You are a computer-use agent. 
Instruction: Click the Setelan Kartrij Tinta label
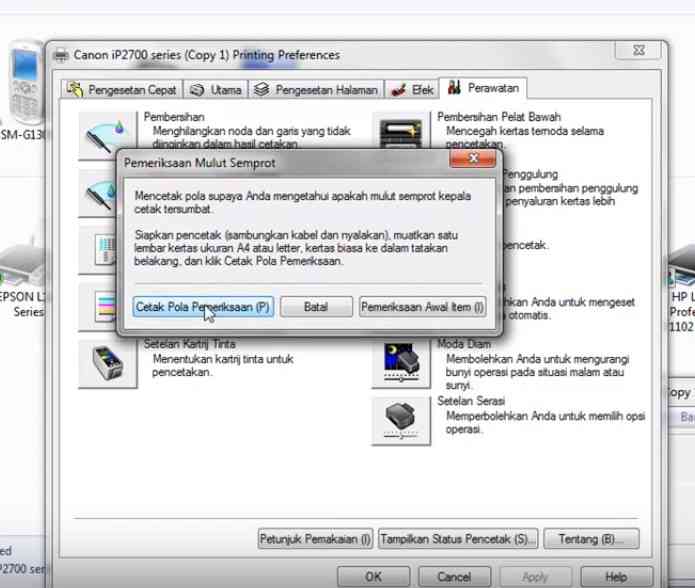coord(190,344)
